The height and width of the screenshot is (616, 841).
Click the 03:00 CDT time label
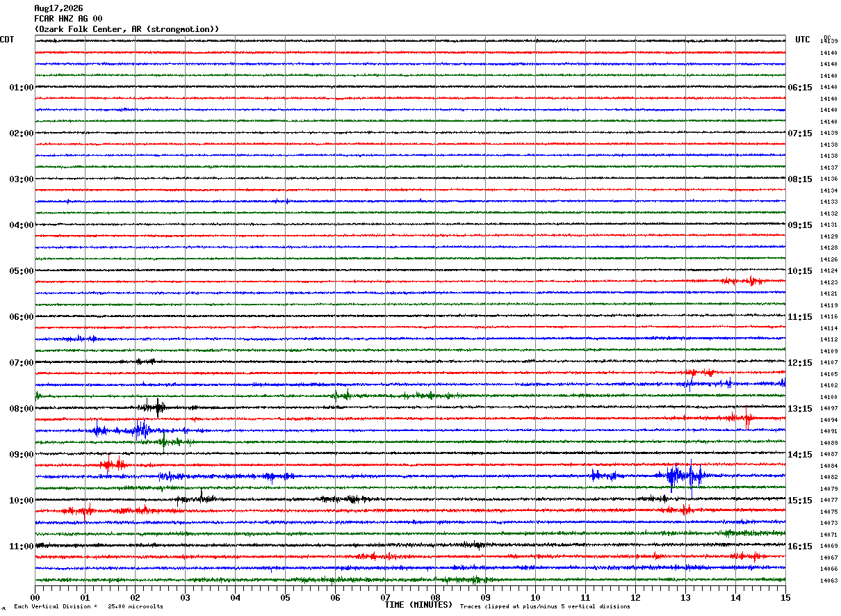coord(22,179)
